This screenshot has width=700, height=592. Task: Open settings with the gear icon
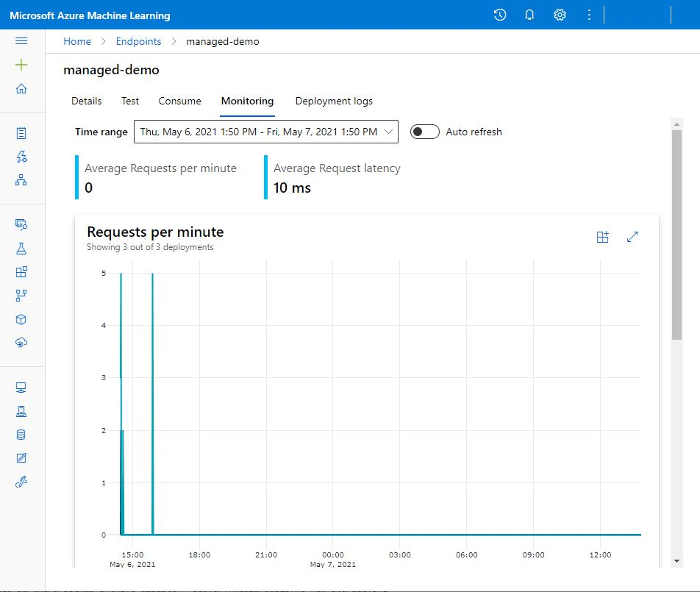point(560,15)
